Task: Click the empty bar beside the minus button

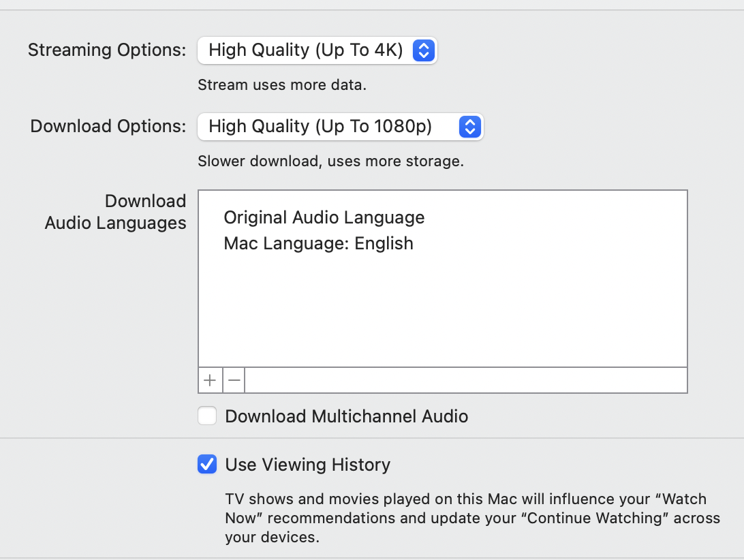Action: coord(463,381)
